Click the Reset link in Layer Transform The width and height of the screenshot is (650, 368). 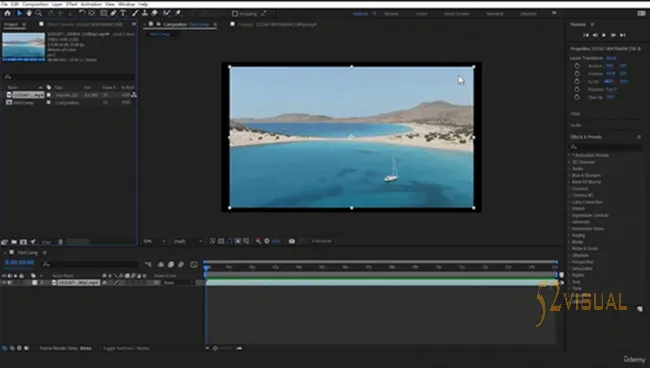click(x=611, y=58)
